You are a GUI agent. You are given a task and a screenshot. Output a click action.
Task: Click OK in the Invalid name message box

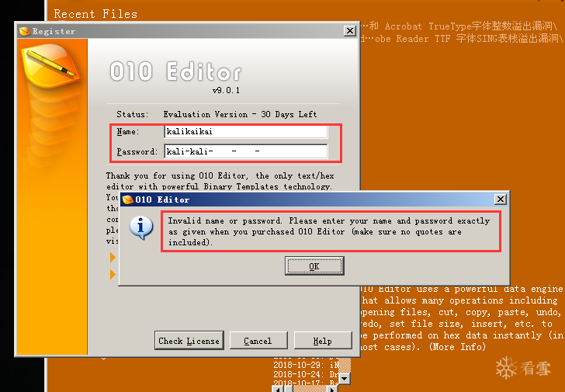point(314,266)
